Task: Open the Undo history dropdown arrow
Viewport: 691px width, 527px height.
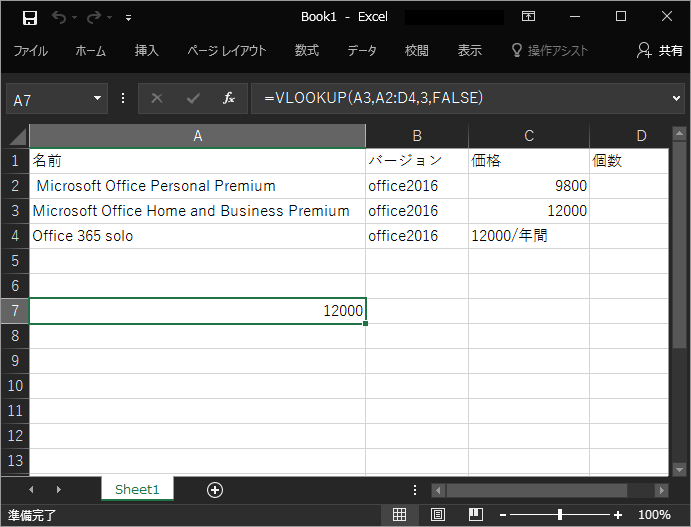Action: point(74,18)
